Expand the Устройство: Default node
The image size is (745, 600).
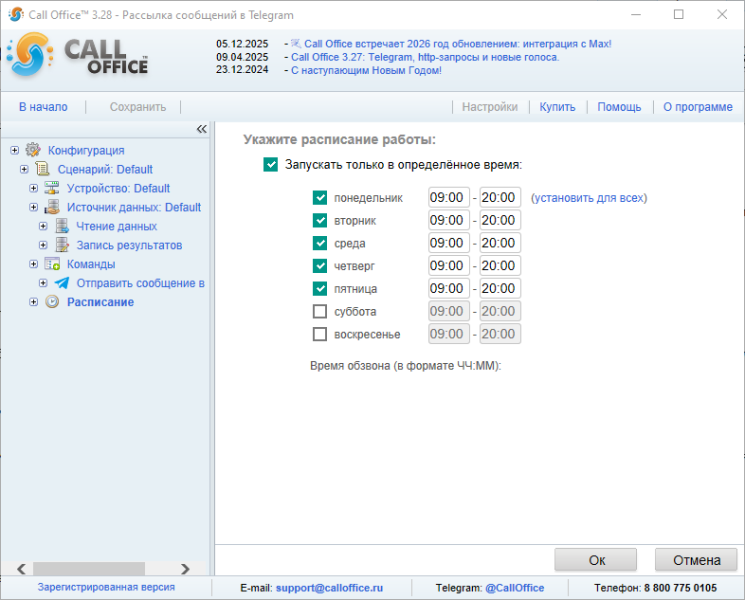(33, 188)
